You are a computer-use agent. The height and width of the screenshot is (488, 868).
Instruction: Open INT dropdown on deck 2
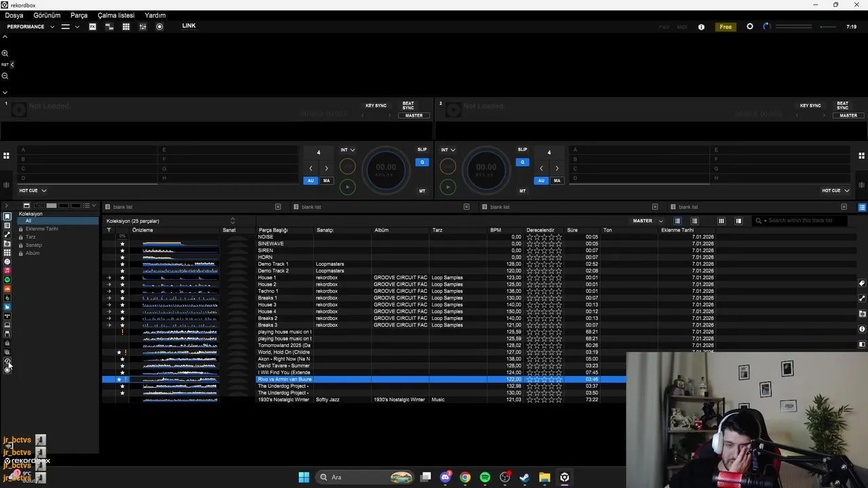point(448,150)
